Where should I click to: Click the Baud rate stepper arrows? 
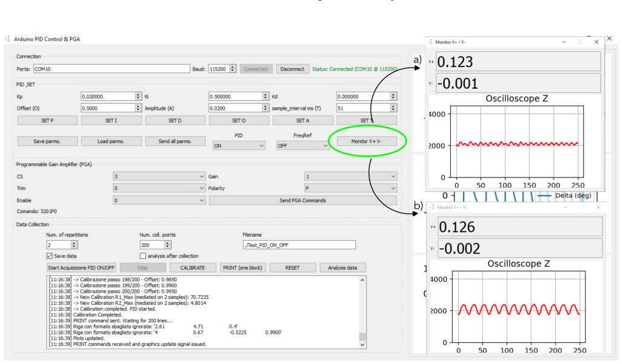click(233, 69)
